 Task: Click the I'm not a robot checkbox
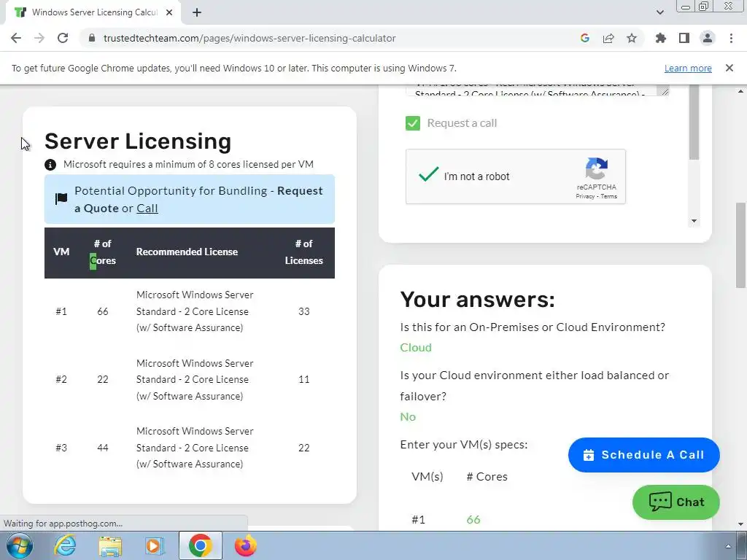[428, 175]
